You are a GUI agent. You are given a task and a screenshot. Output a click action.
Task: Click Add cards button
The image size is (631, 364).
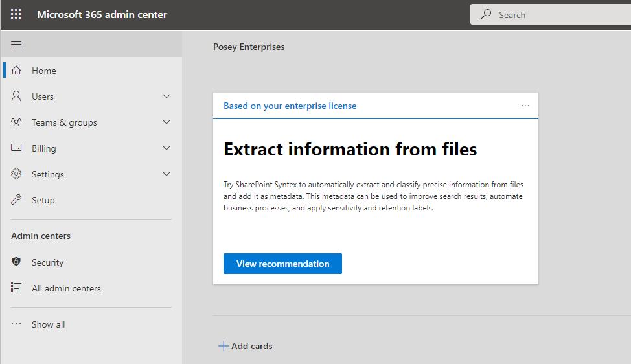pos(246,346)
